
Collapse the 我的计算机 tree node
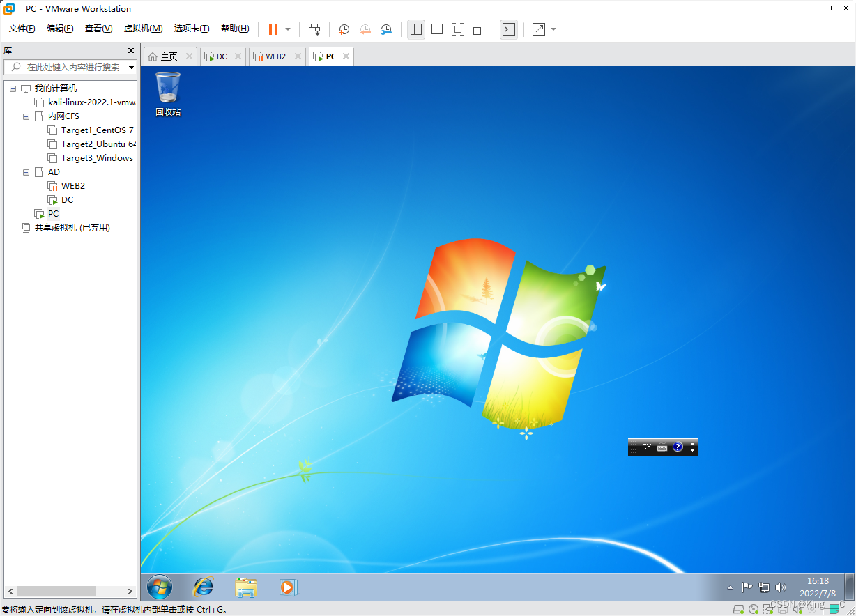pos(13,88)
